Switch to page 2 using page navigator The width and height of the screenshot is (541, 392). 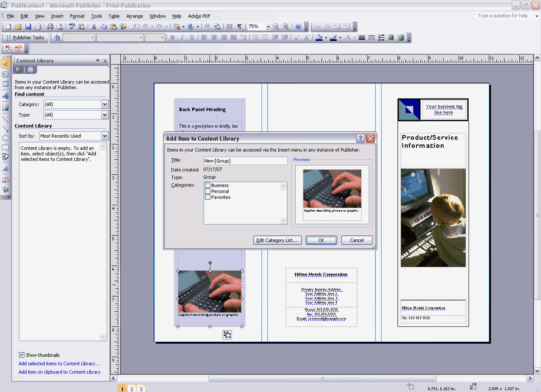tap(131, 389)
